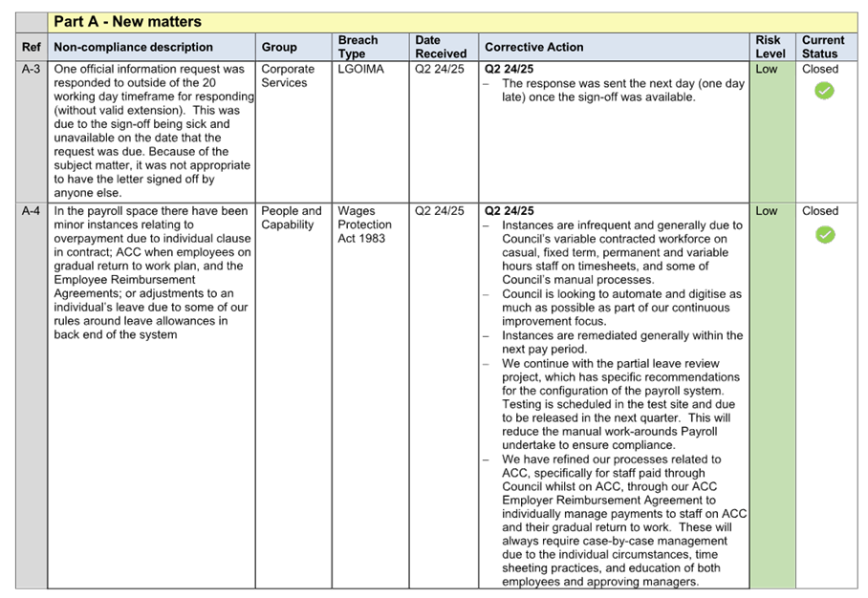
Task: Click the 'response was sent the next day' bullet
Action: [x=622, y=90]
